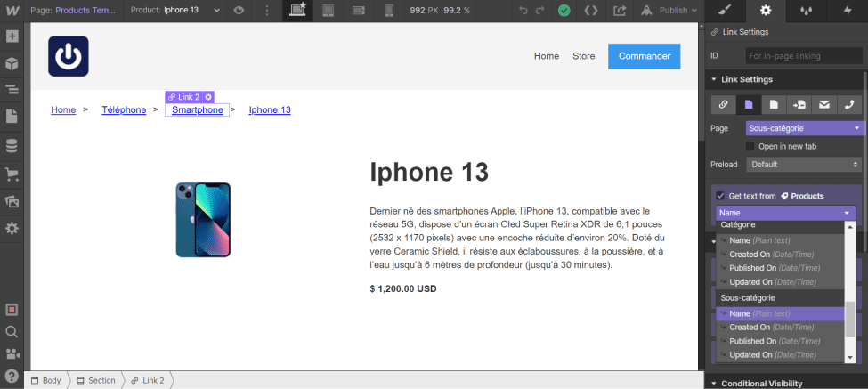Screen dimensions: 868x389
Task: Open the Page selector showing Products Template
Action: point(73,10)
